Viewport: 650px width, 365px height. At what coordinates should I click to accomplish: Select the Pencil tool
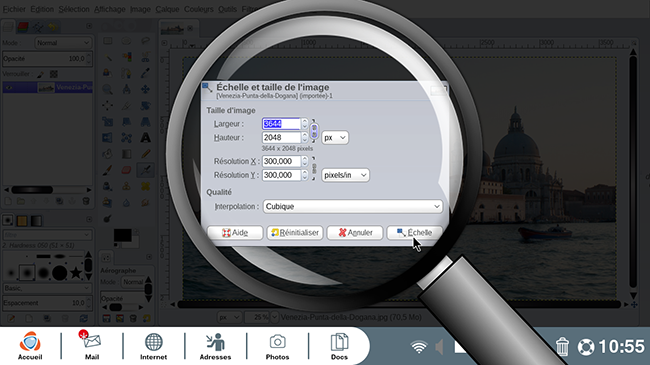coord(145,154)
